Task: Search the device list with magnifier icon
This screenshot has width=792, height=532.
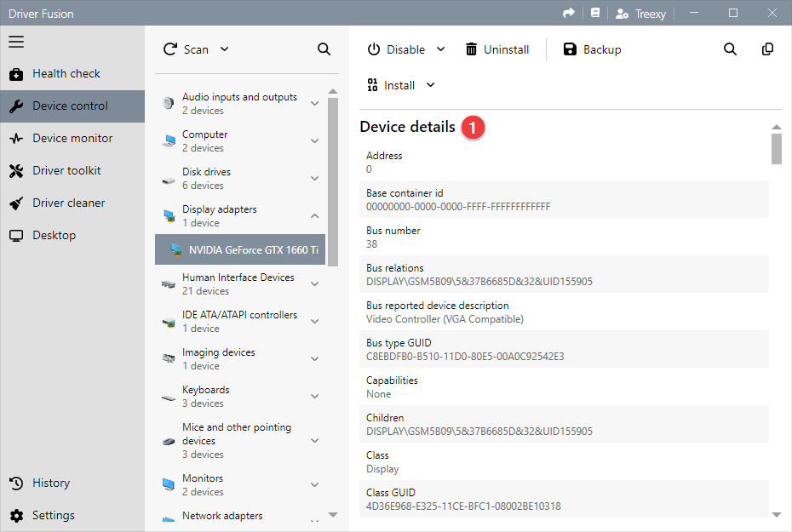Action: [x=324, y=49]
